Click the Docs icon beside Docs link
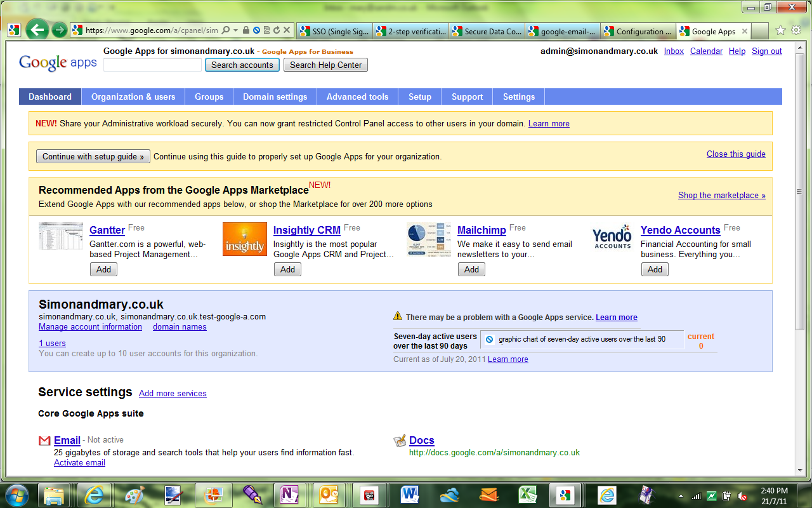Viewport: 812px width, 508px height. [x=400, y=441]
